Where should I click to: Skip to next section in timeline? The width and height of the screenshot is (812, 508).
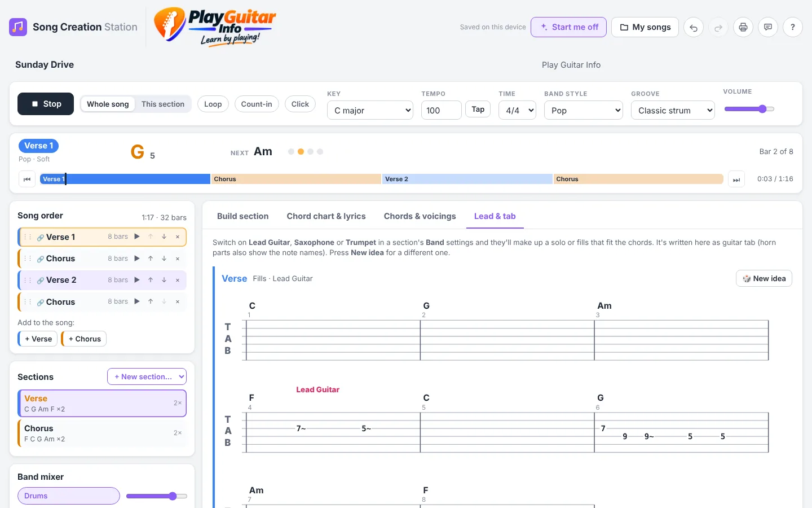click(736, 179)
